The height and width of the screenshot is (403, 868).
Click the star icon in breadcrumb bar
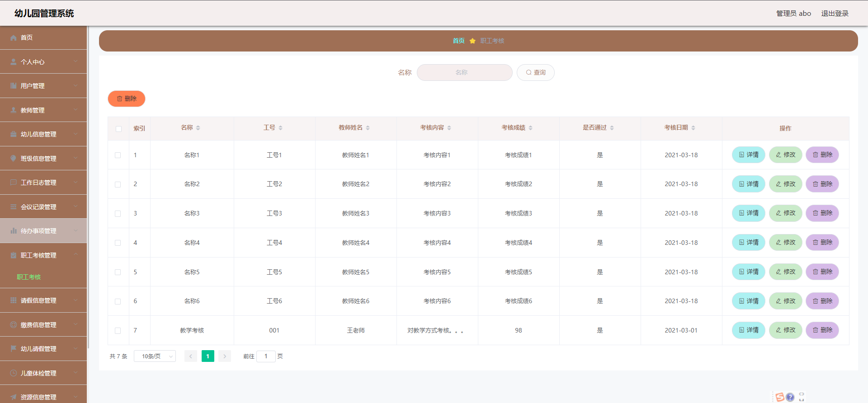click(x=472, y=41)
